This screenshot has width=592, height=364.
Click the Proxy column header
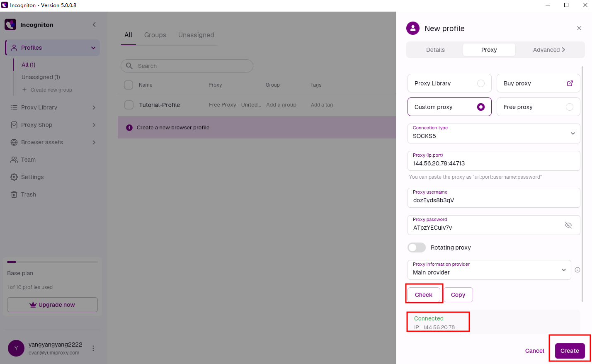click(x=215, y=85)
